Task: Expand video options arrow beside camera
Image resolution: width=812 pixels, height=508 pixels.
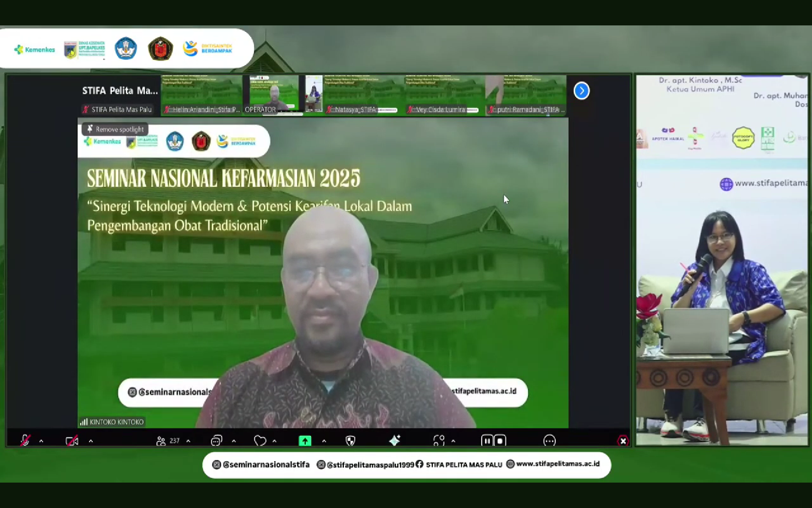Action: click(x=91, y=441)
